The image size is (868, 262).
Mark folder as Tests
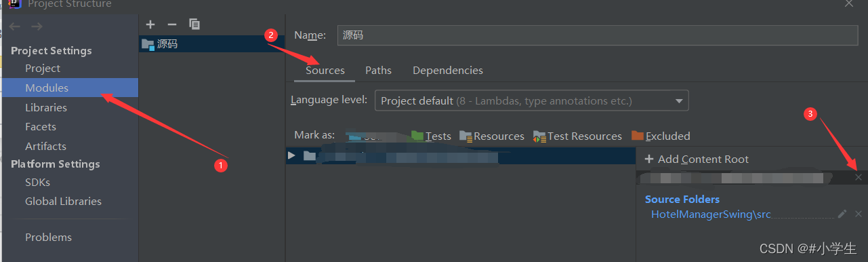click(431, 136)
